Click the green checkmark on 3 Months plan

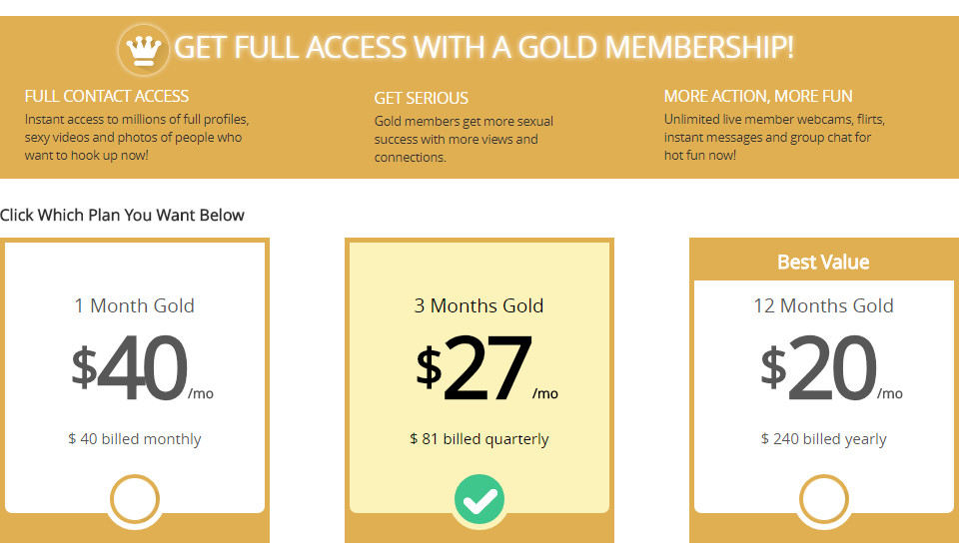[x=479, y=500]
